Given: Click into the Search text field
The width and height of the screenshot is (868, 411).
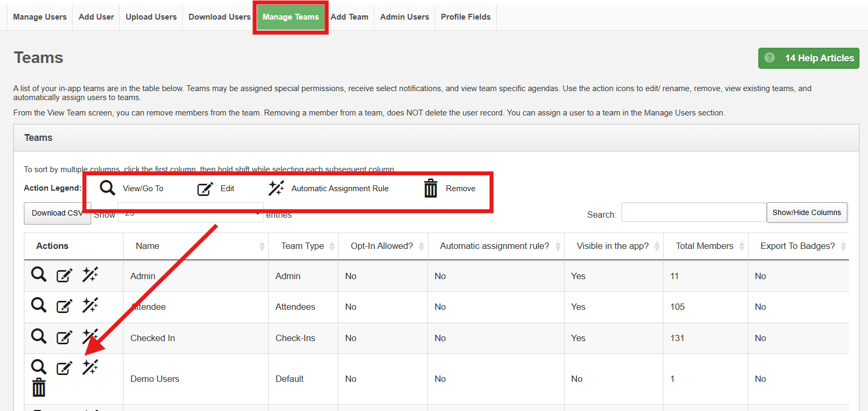Looking at the screenshot, I should click(694, 213).
